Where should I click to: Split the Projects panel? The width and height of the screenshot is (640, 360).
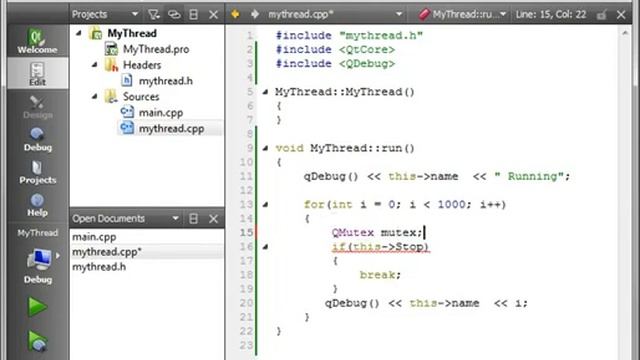193,15
